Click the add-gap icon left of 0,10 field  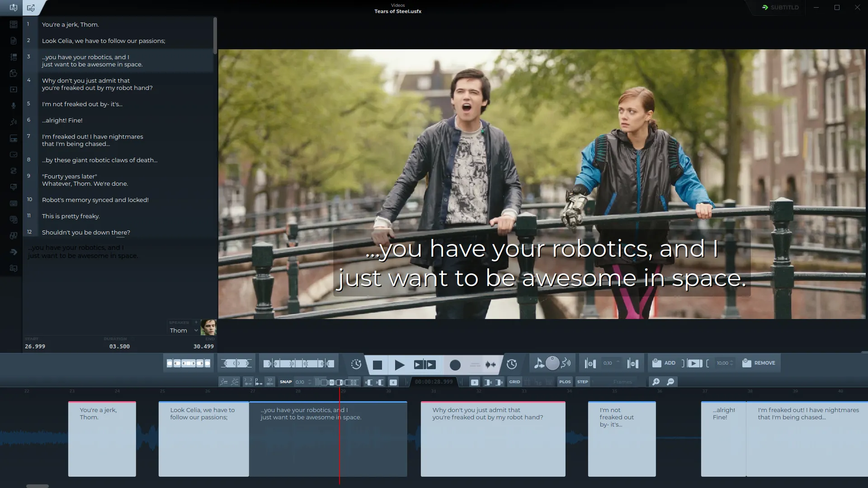pos(590,363)
